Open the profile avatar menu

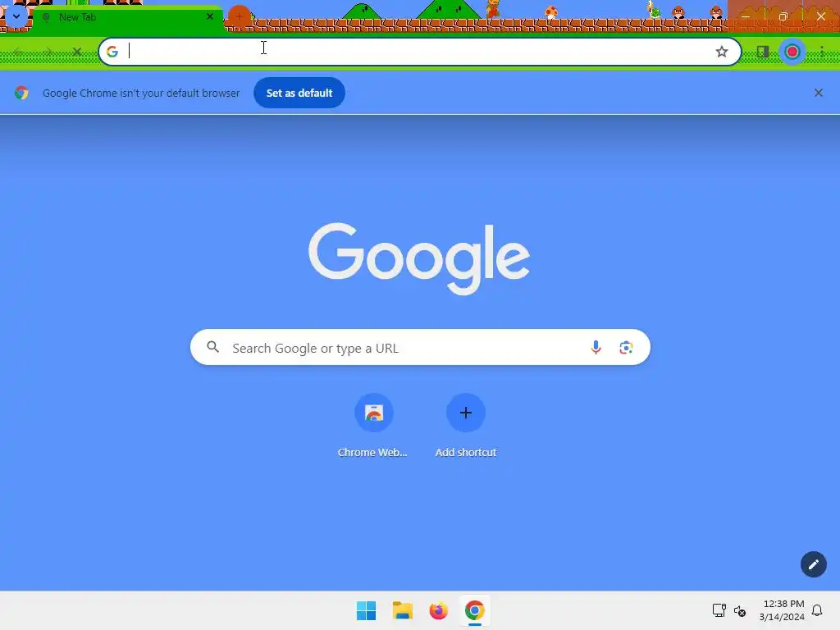pyautogui.click(x=792, y=52)
